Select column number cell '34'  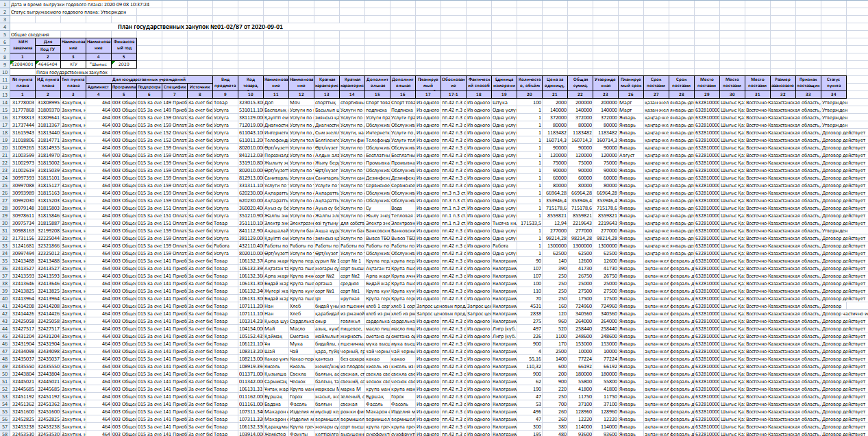click(x=834, y=94)
